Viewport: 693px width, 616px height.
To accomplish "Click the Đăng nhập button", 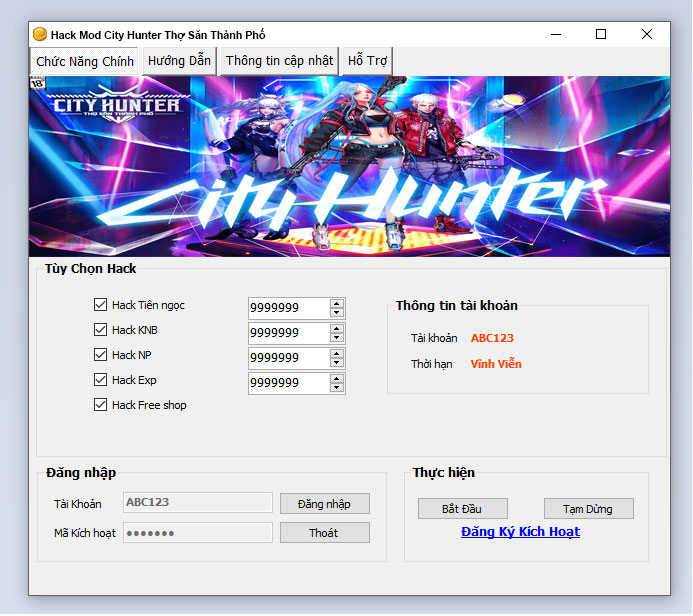I will [324, 504].
